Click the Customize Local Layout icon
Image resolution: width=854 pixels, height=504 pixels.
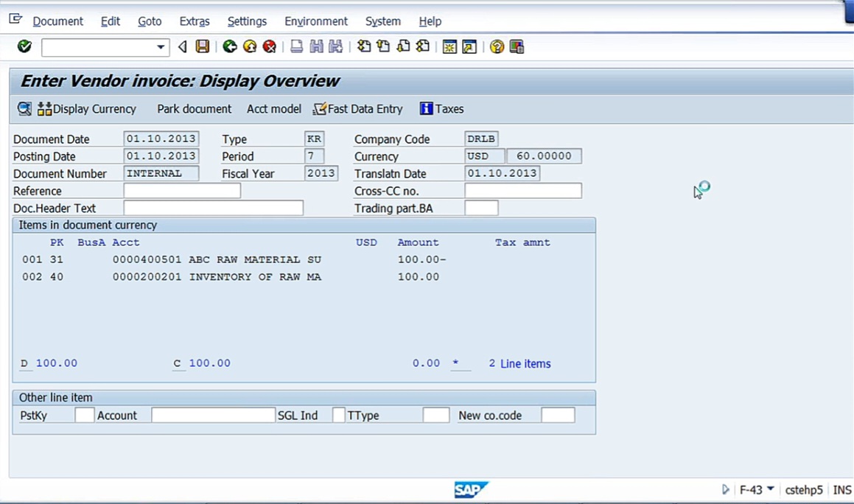tap(517, 47)
